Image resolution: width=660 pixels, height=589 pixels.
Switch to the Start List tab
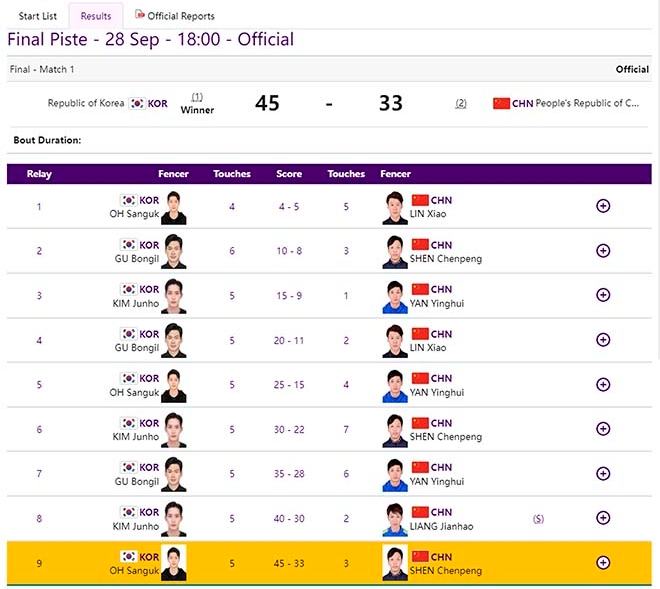[x=37, y=16]
